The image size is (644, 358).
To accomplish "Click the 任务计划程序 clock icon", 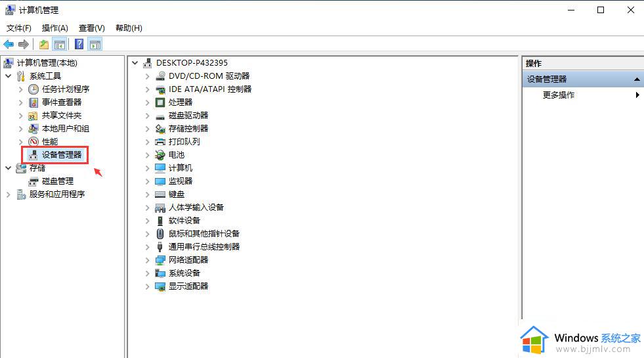I will tap(33, 89).
